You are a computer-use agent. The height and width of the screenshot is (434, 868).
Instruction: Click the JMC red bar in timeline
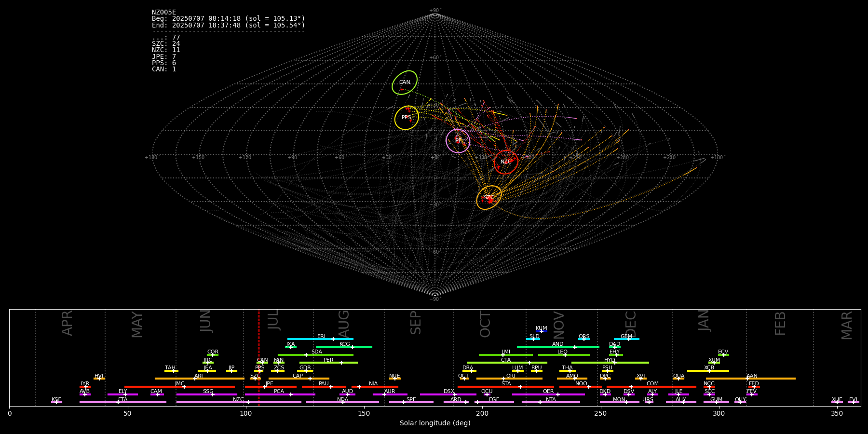tap(180, 386)
